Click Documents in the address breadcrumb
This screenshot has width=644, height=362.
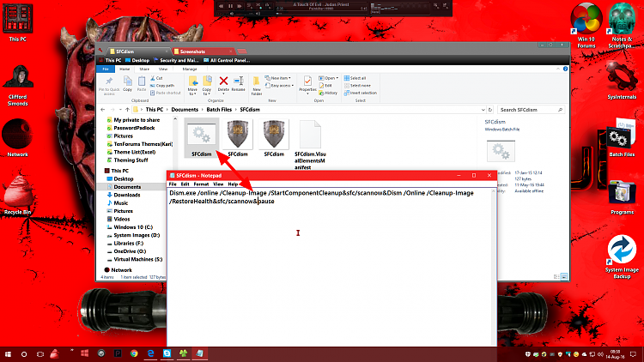click(x=185, y=110)
